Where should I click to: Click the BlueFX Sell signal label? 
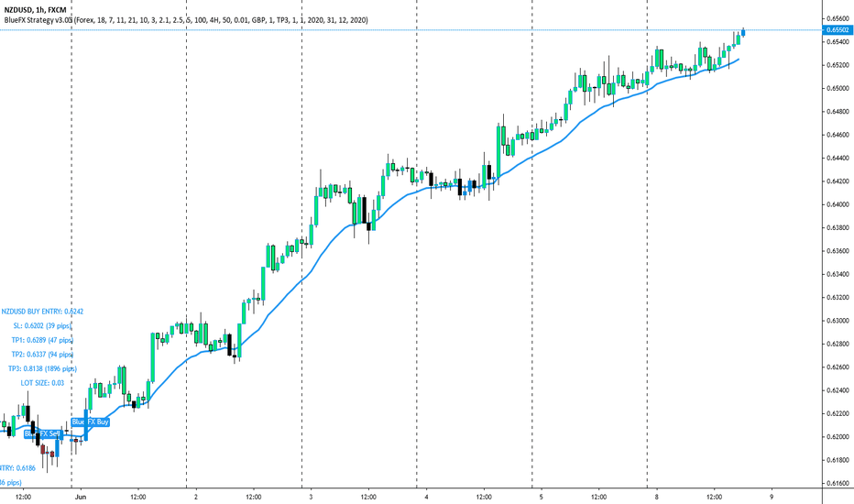(43, 433)
